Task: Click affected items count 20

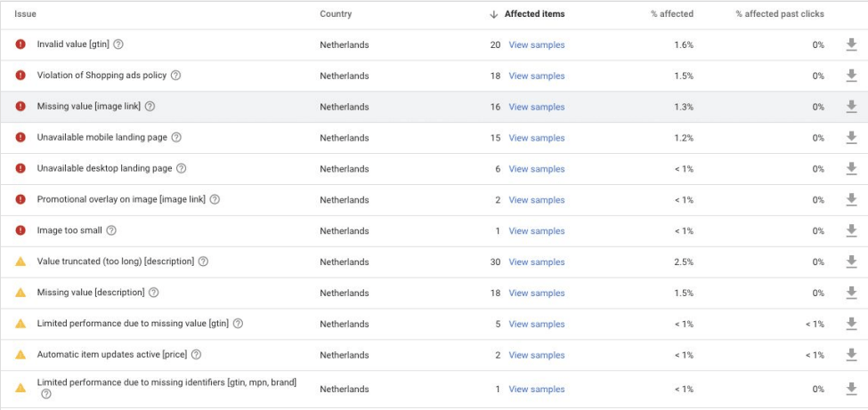Action: [x=495, y=44]
